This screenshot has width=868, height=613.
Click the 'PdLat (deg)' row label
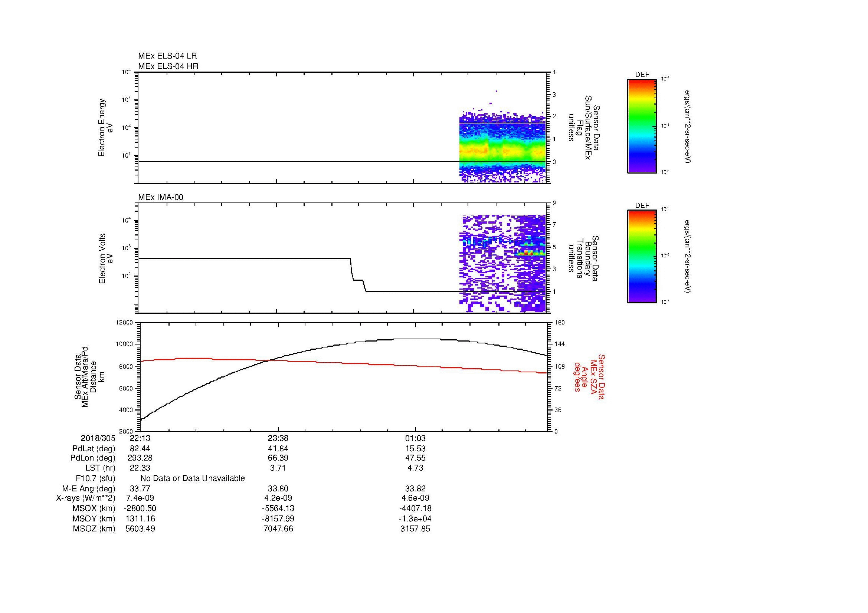[94, 449]
